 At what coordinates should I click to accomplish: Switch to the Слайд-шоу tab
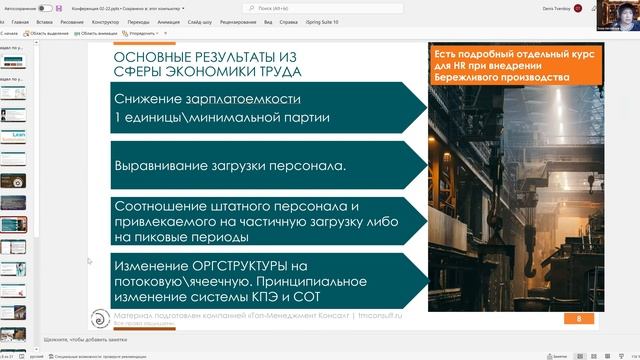(x=200, y=22)
